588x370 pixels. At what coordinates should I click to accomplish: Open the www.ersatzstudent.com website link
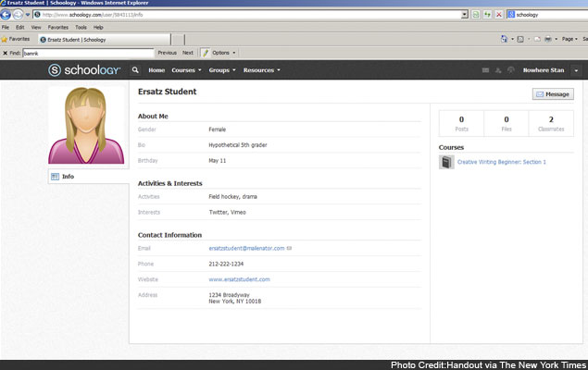[x=239, y=278]
